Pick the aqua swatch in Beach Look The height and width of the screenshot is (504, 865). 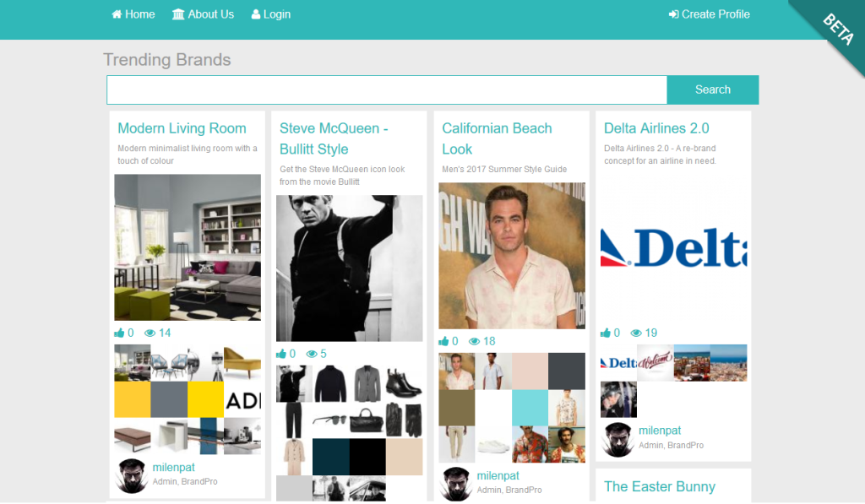(530, 408)
